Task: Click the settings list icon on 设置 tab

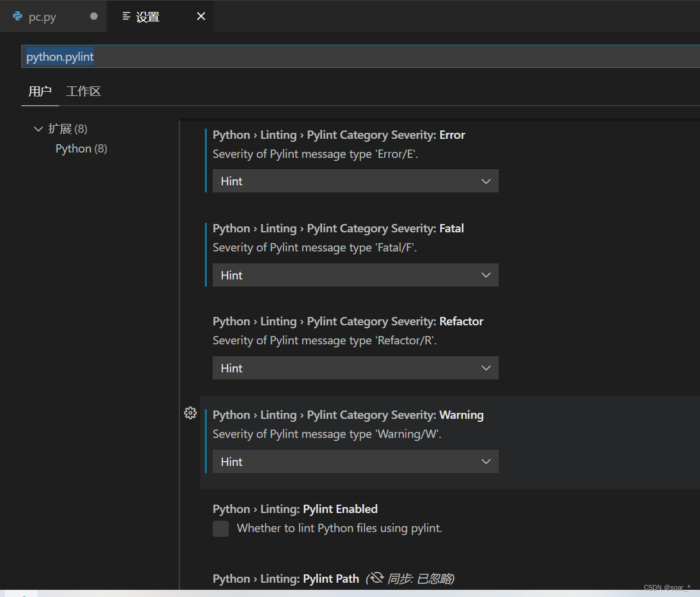Action: [x=126, y=17]
